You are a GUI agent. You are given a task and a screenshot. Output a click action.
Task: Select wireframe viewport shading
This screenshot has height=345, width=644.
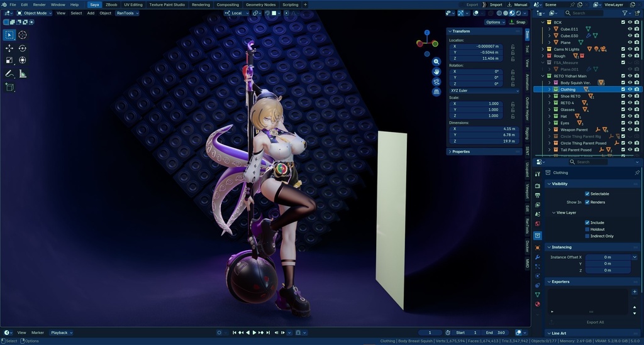pyautogui.click(x=499, y=13)
